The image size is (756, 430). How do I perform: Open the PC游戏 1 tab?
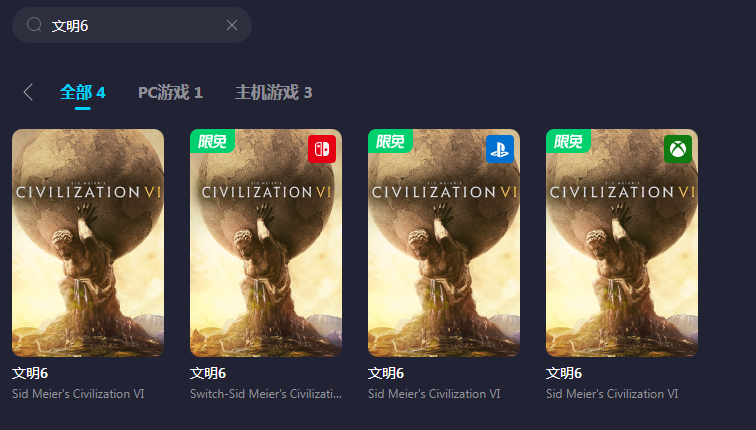[x=170, y=92]
